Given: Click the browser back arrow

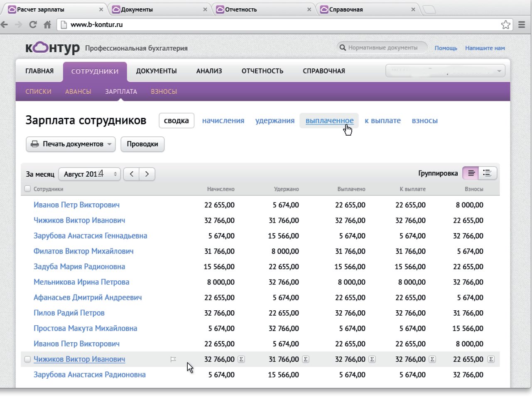Looking at the screenshot, I should [x=5, y=24].
